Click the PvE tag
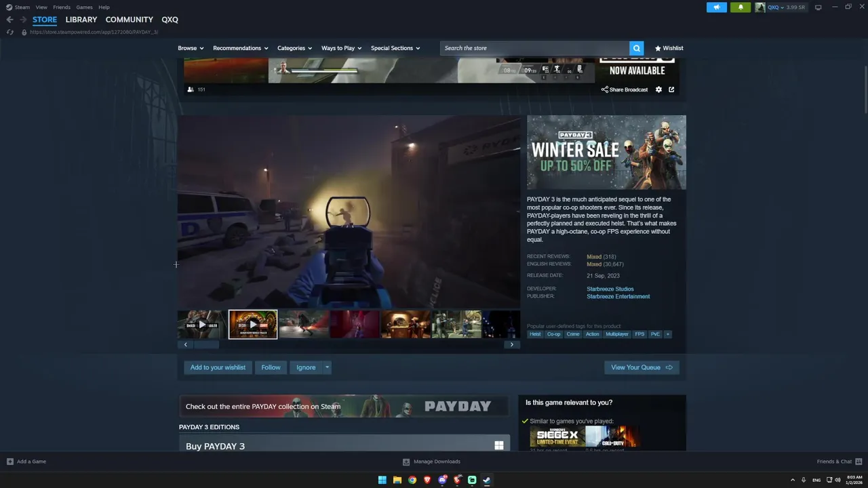The width and height of the screenshot is (868, 488). click(x=655, y=334)
